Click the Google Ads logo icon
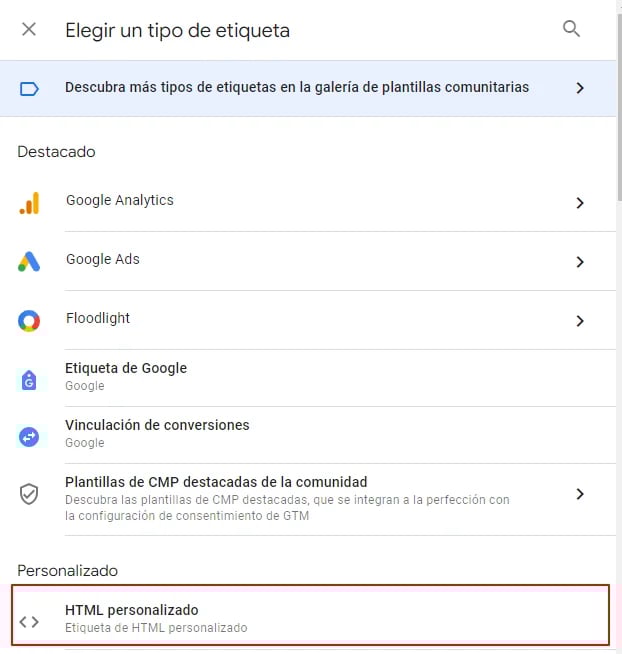The width and height of the screenshot is (622, 654). pos(29,262)
